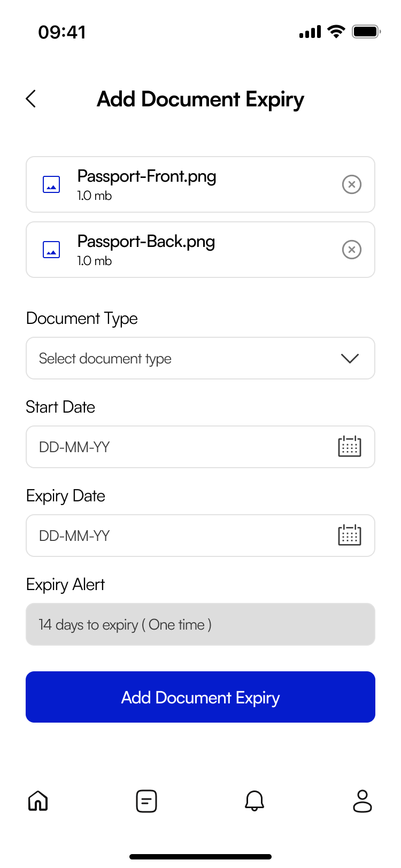The width and height of the screenshot is (401, 868).
Task: Click the Passport-Front.png image file icon
Action: pos(51,184)
